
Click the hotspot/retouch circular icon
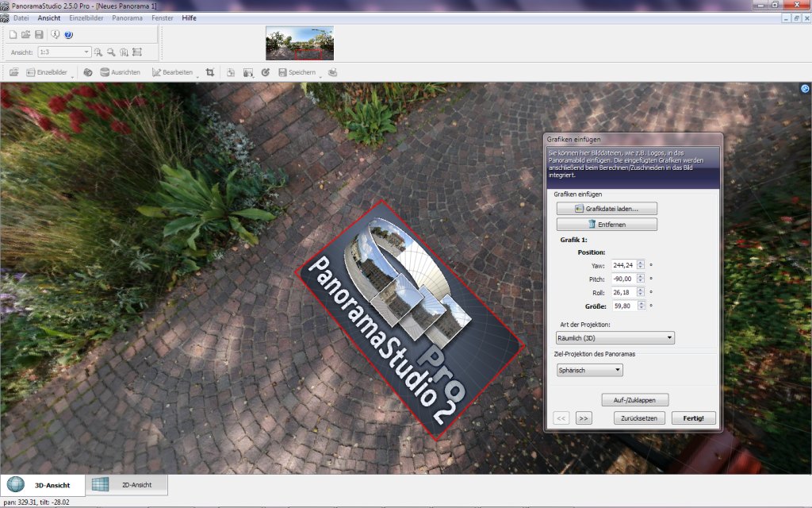tap(266, 72)
